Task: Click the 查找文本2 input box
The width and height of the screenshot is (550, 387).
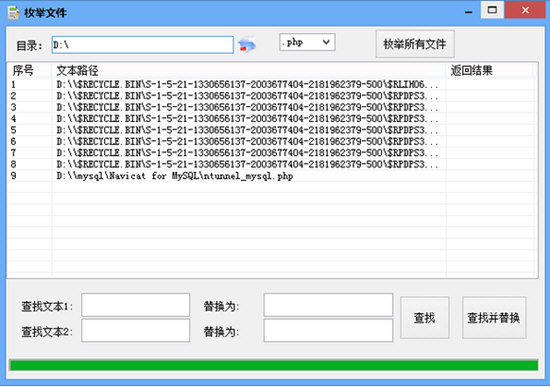Action: pos(135,330)
